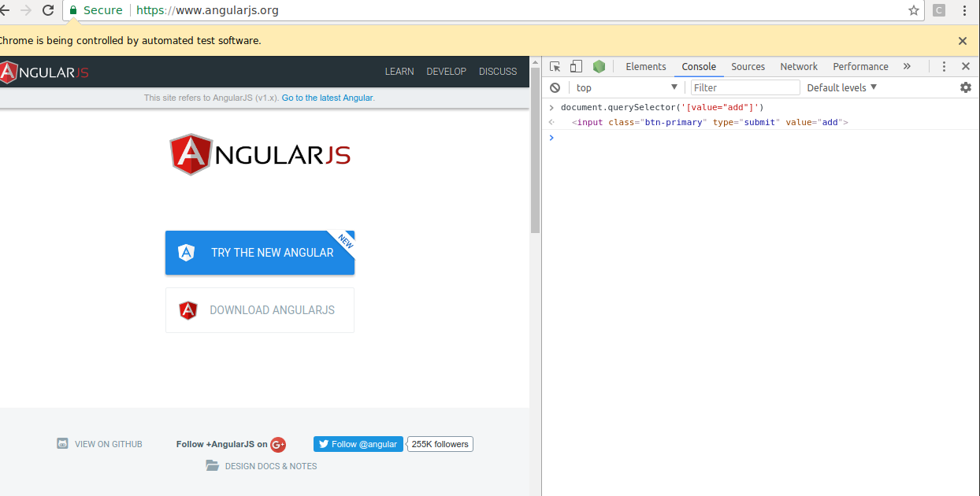Click the Follow @angular Twitter button
This screenshot has width=980, height=496.
358,444
